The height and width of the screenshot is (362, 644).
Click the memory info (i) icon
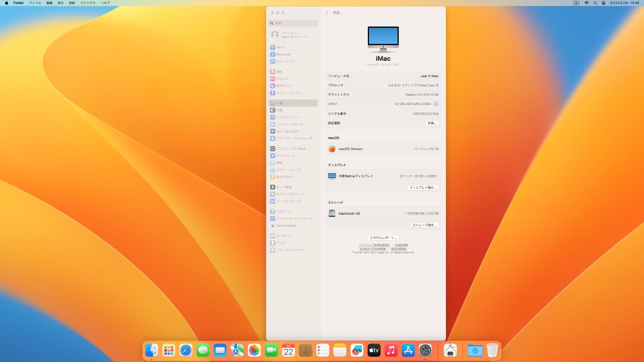pos(436,104)
